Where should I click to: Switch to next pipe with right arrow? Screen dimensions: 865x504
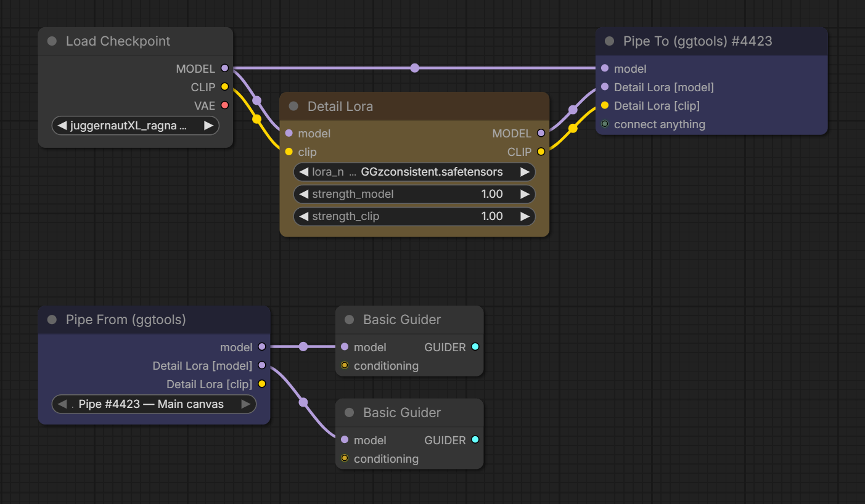(245, 404)
